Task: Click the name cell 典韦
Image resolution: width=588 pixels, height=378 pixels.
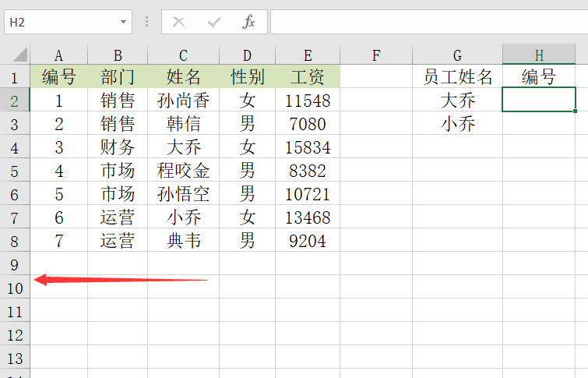Action: click(183, 240)
